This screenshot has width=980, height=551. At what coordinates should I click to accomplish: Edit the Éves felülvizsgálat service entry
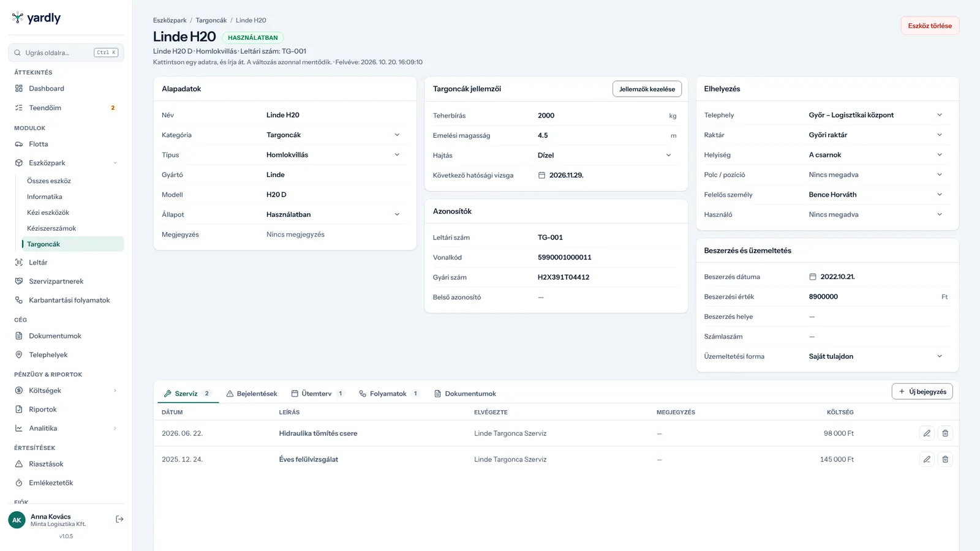click(927, 459)
